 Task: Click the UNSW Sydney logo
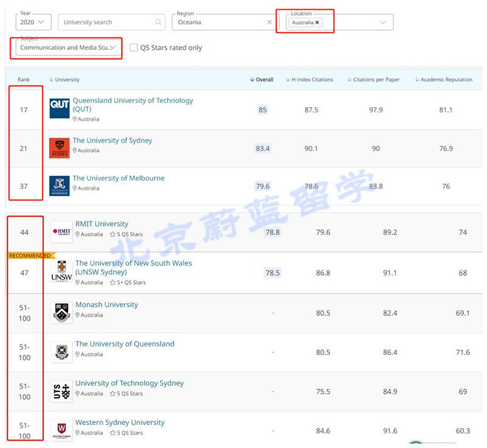click(x=61, y=271)
